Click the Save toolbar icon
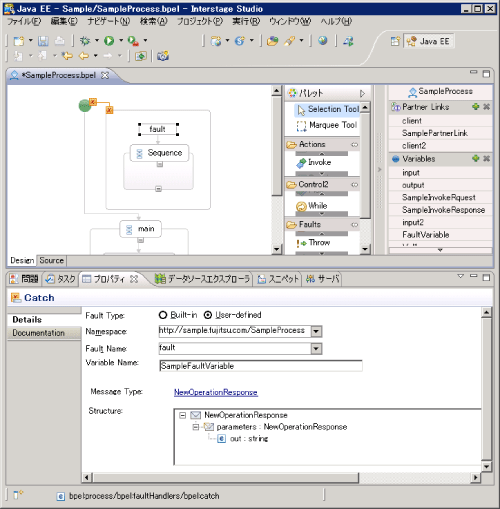The image size is (500, 509). click(x=43, y=41)
